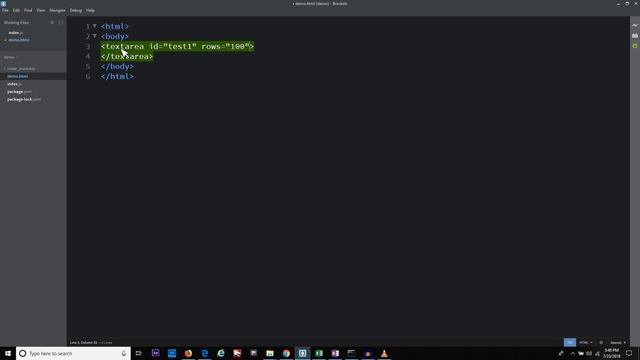Viewport: 640px width, 360px height.
Task: Click the Working Files settings gear icon
Action: click(x=52, y=22)
